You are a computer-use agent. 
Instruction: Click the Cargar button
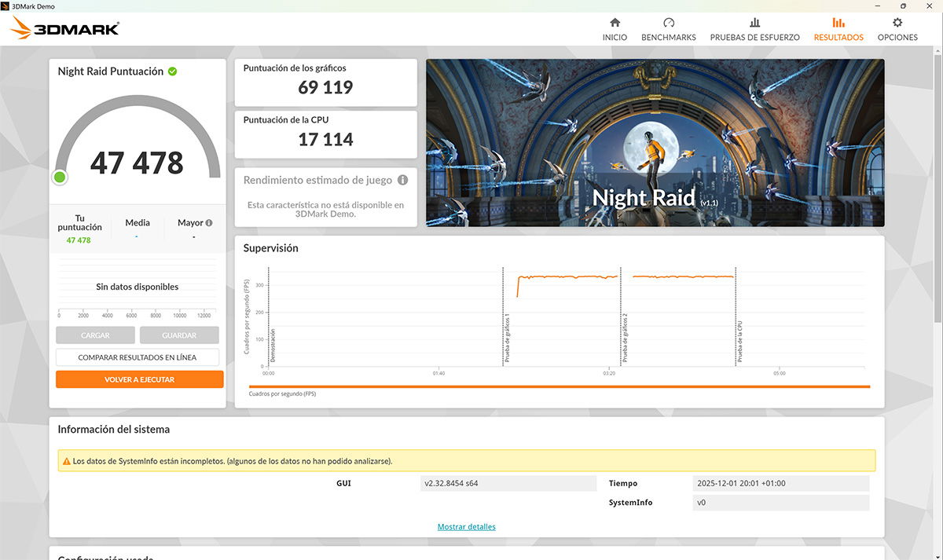(x=95, y=335)
